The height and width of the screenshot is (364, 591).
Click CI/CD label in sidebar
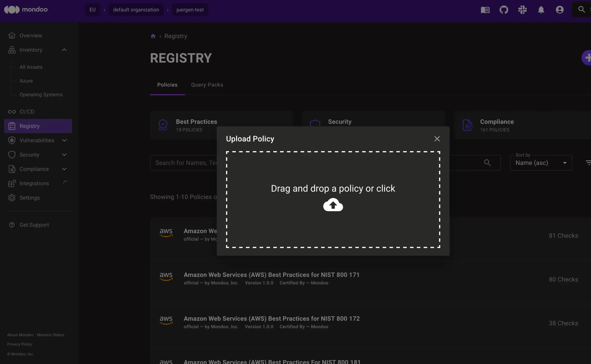[x=27, y=112]
